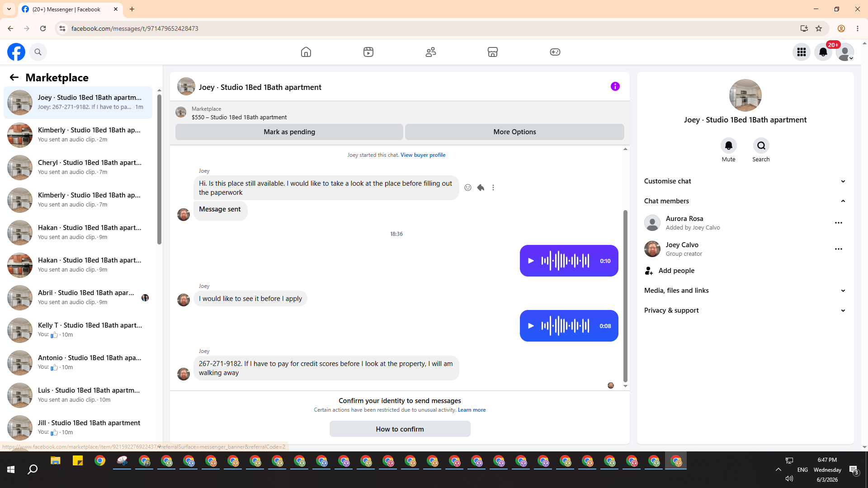Open the Windows notification center
This screenshot has width=868, height=488.
[x=854, y=470]
